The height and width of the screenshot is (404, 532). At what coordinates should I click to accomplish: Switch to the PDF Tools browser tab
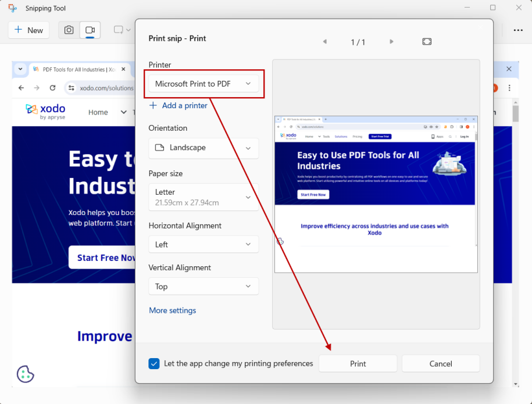[81, 69]
